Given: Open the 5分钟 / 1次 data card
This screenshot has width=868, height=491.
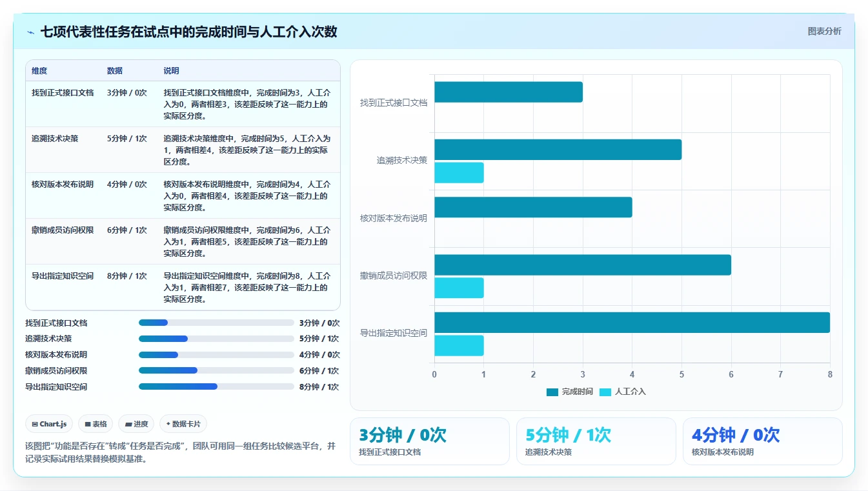Looking at the screenshot, I should click(x=596, y=441).
